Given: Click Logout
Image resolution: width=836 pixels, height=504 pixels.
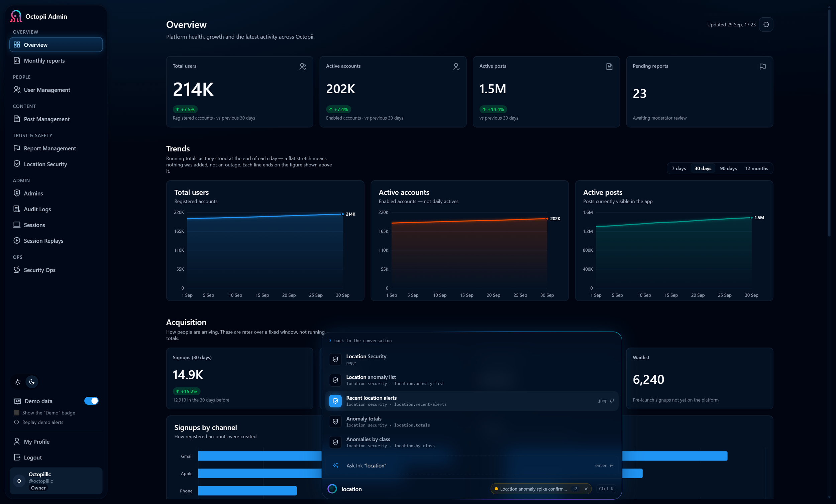Looking at the screenshot, I should (x=56, y=457).
